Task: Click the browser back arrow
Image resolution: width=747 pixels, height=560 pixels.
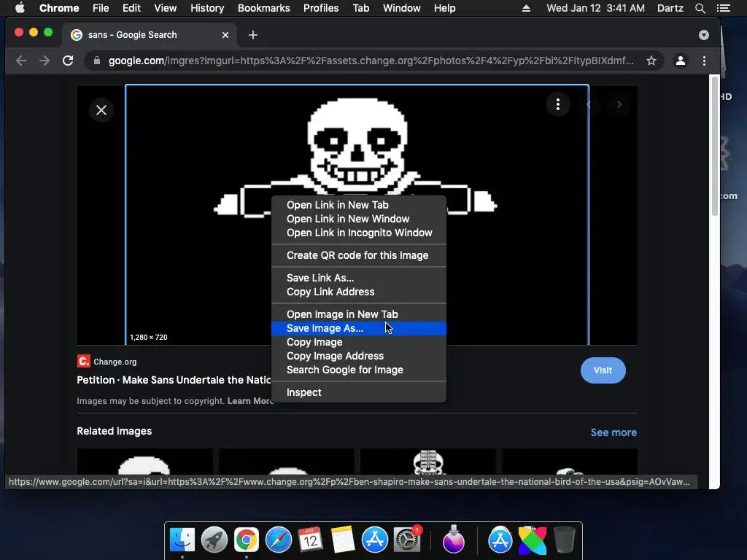Action: (21, 61)
